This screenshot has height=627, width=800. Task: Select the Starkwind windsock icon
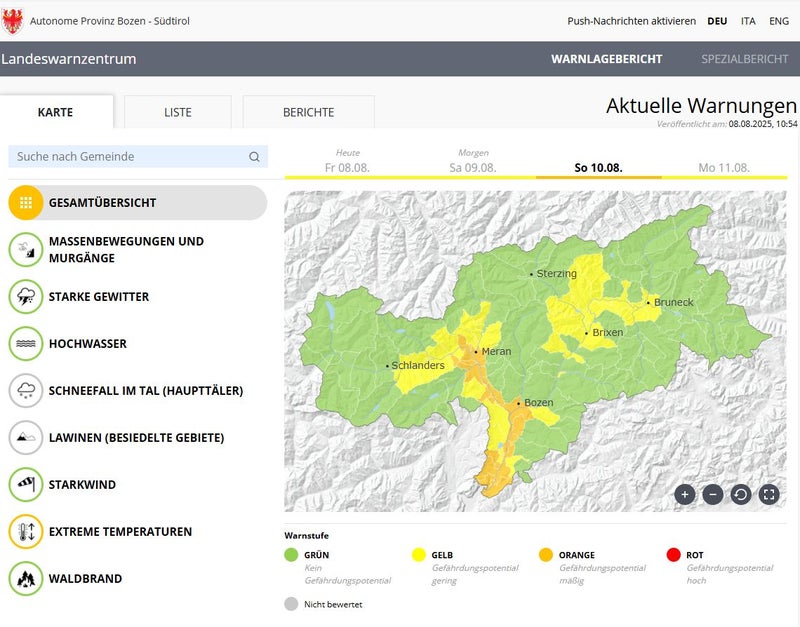coord(26,485)
